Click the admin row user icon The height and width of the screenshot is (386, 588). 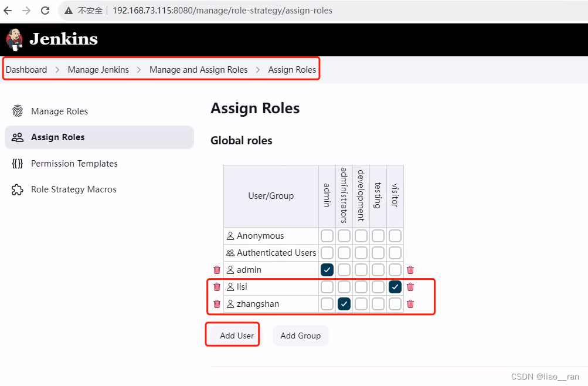click(x=230, y=270)
